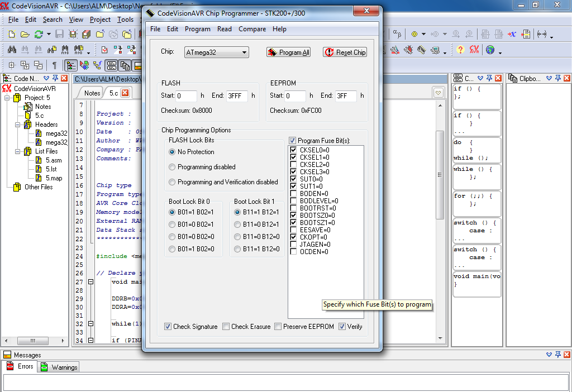Enable the Check Erasure option
Screen dimensions: 572x392
226,326
